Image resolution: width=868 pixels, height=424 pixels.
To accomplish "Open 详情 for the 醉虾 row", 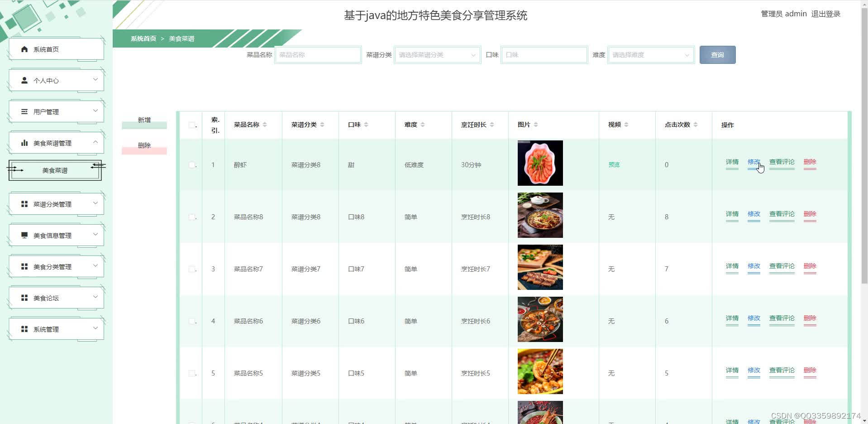I will pos(732,162).
